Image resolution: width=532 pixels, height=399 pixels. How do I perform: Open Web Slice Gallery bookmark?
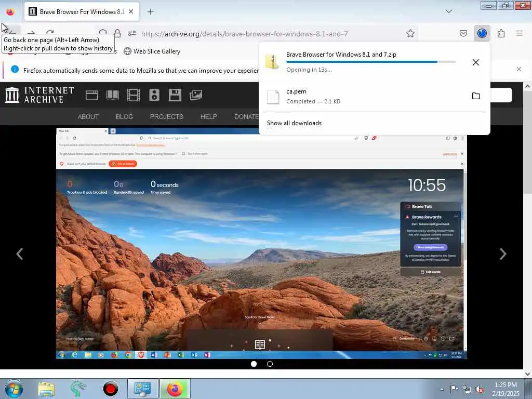(x=152, y=51)
